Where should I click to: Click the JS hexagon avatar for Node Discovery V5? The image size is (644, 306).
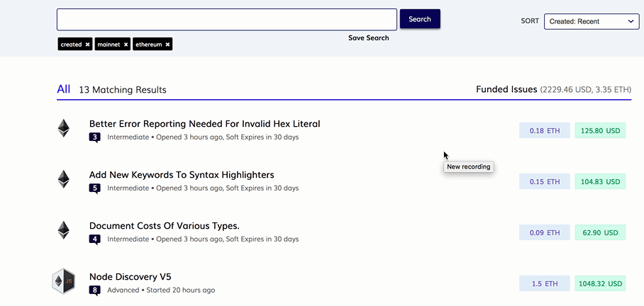click(64, 281)
